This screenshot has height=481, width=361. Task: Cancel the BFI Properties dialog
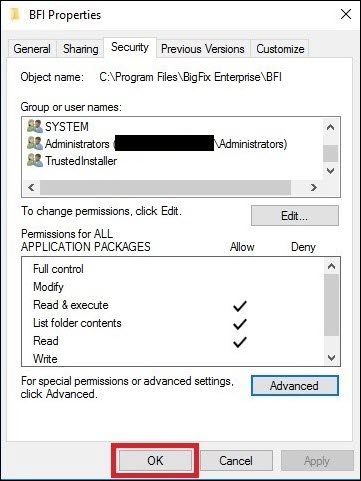click(x=236, y=461)
